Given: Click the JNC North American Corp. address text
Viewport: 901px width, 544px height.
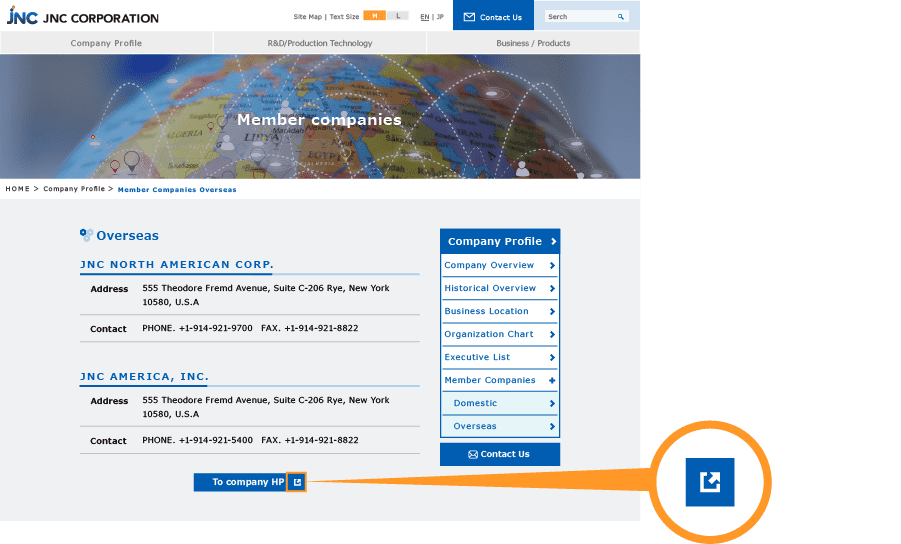Looking at the screenshot, I should (x=266, y=295).
